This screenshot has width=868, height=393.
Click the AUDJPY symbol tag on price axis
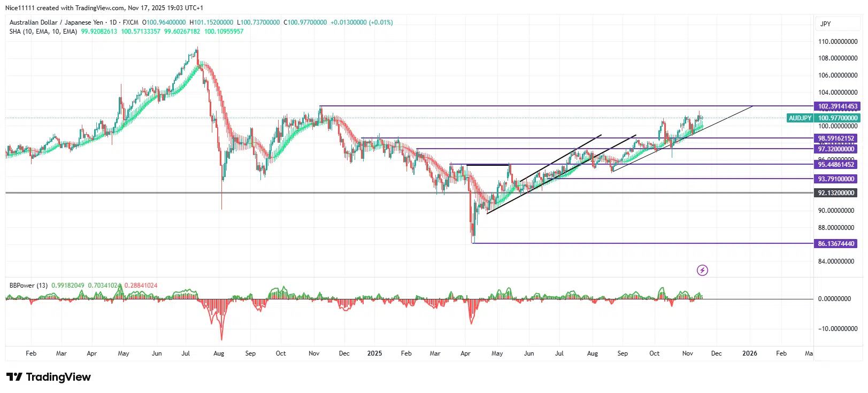click(800, 118)
